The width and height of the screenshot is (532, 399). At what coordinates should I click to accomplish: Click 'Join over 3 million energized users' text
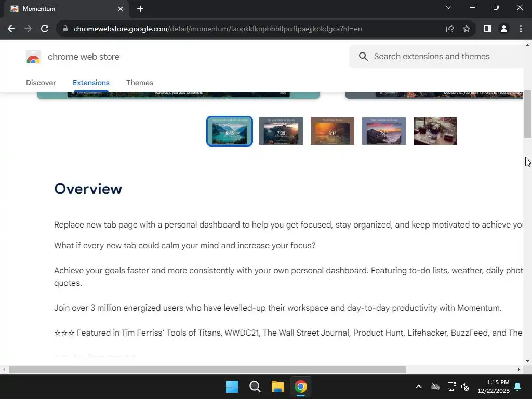click(x=277, y=308)
